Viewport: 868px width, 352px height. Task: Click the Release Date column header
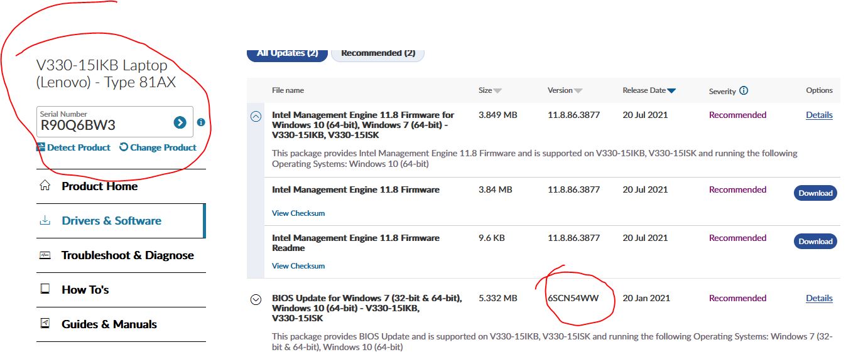click(644, 90)
